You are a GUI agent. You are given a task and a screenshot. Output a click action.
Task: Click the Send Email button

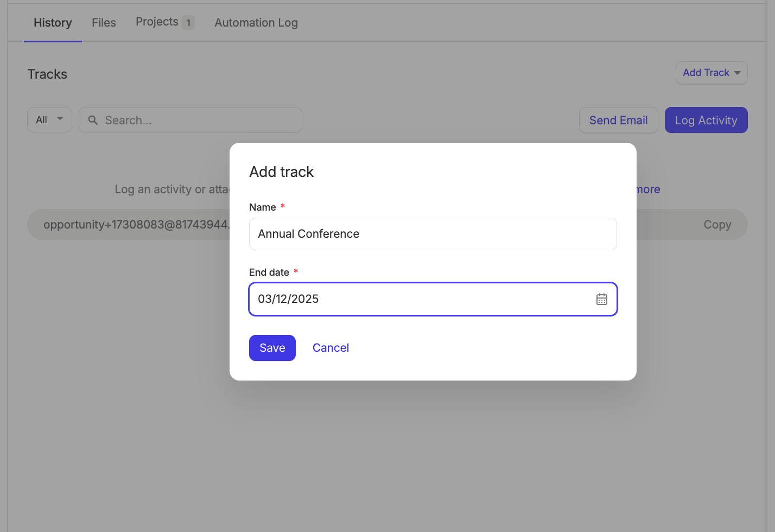pyautogui.click(x=618, y=120)
